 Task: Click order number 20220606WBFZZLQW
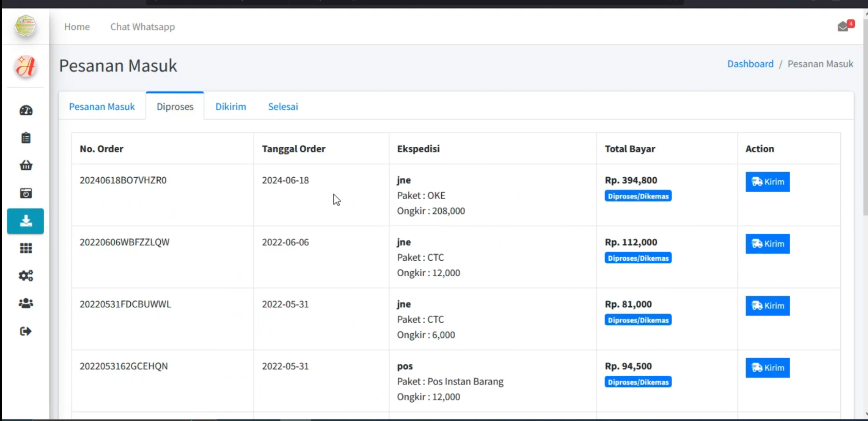[125, 242]
